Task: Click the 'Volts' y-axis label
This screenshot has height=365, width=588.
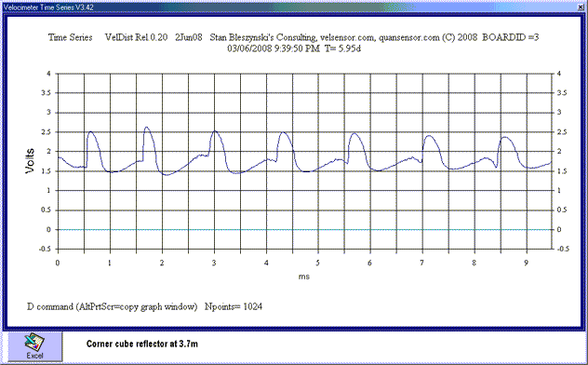Action: click(x=30, y=161)
